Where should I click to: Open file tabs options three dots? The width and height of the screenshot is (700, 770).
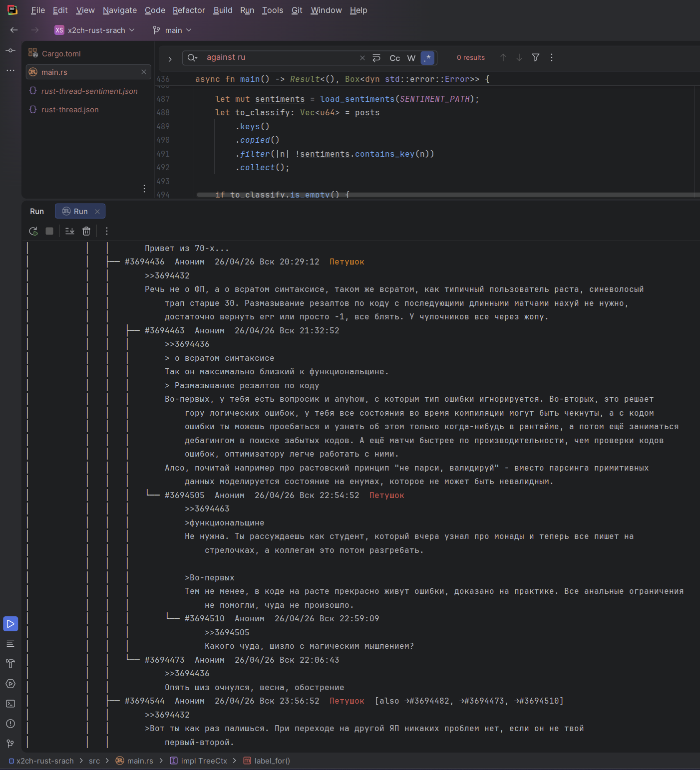[144, 189]
